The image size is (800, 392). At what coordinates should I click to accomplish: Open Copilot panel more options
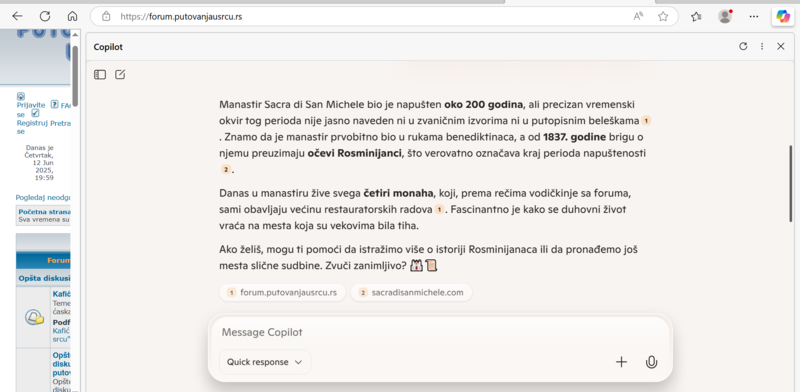coord(762,46)
